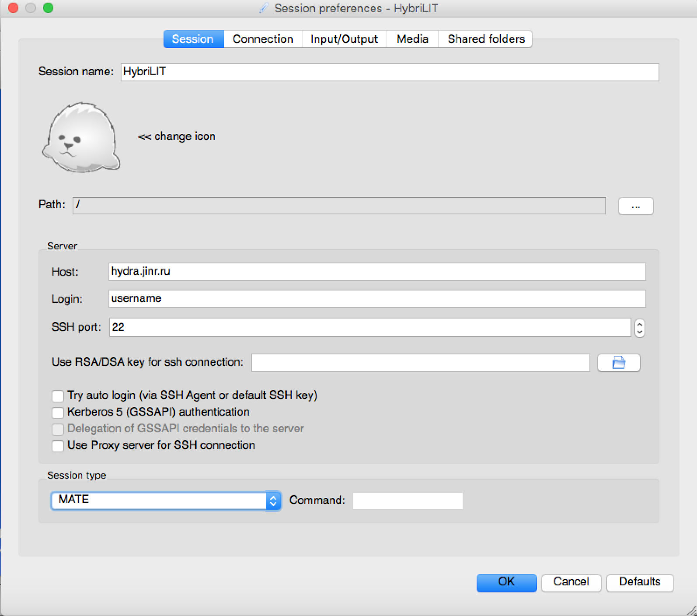Open the Input/Output tab

tap(344, 39)
